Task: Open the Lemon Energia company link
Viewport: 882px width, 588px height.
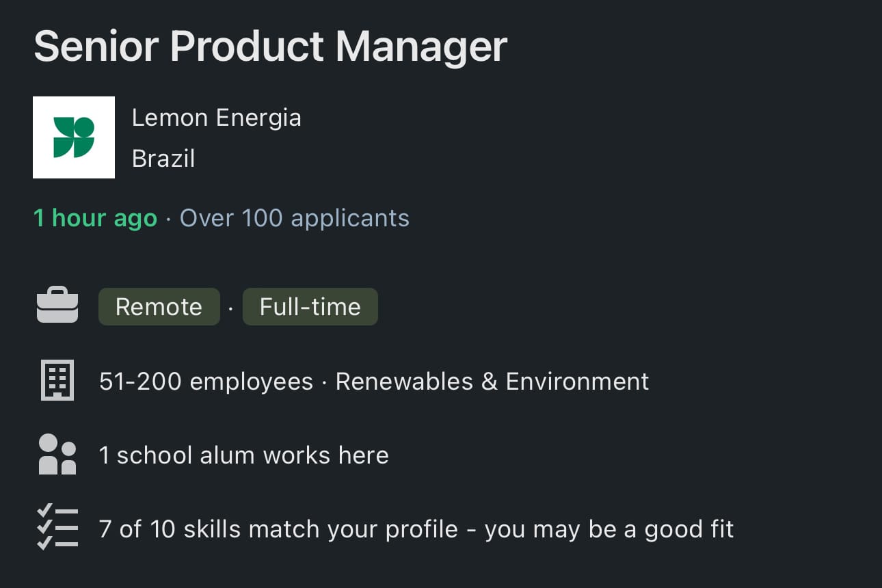Action: coord(216,118)
